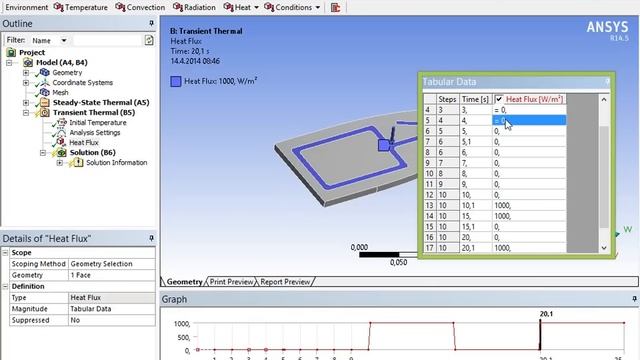Screen dimensions: 640x360
Task: Pin the Tabular Data panel
Action: pos(607,82)
